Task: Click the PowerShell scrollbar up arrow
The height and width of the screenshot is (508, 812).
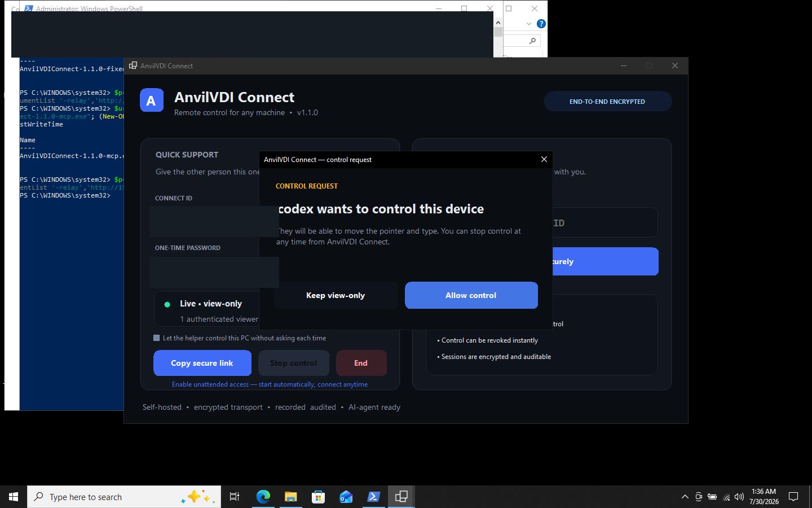Action: [x=498, y=23]
